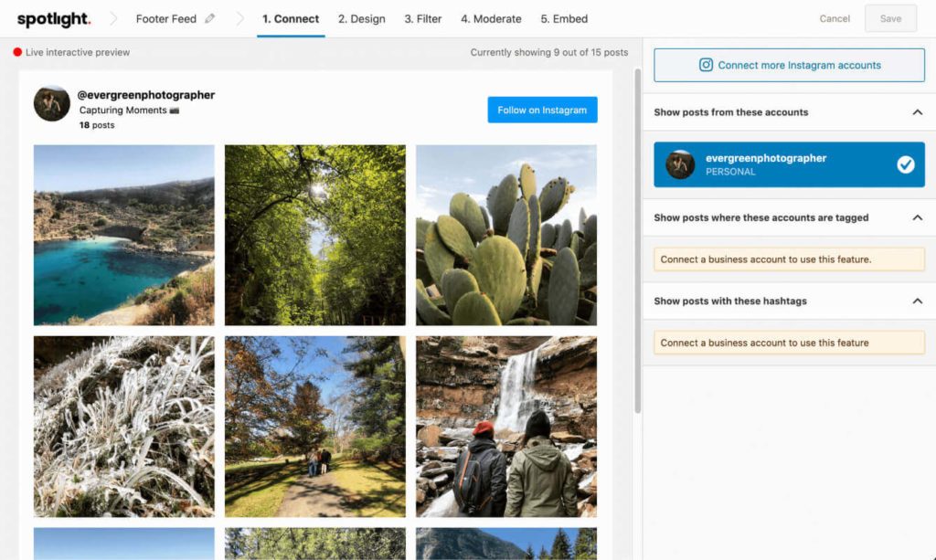Click Connect more Instagram accounts

788,65
